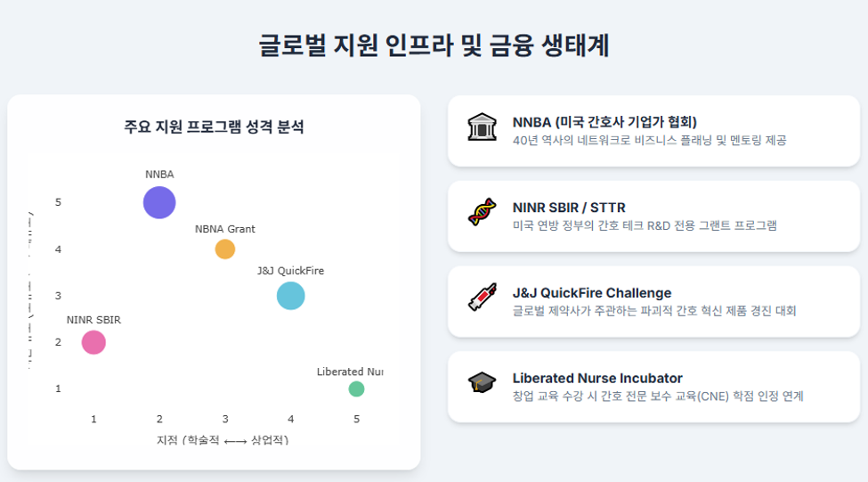Viewport: 868px width, 482px height.
Task: Select the purple NNBA bubble in chart
Action: click(159, 203)
